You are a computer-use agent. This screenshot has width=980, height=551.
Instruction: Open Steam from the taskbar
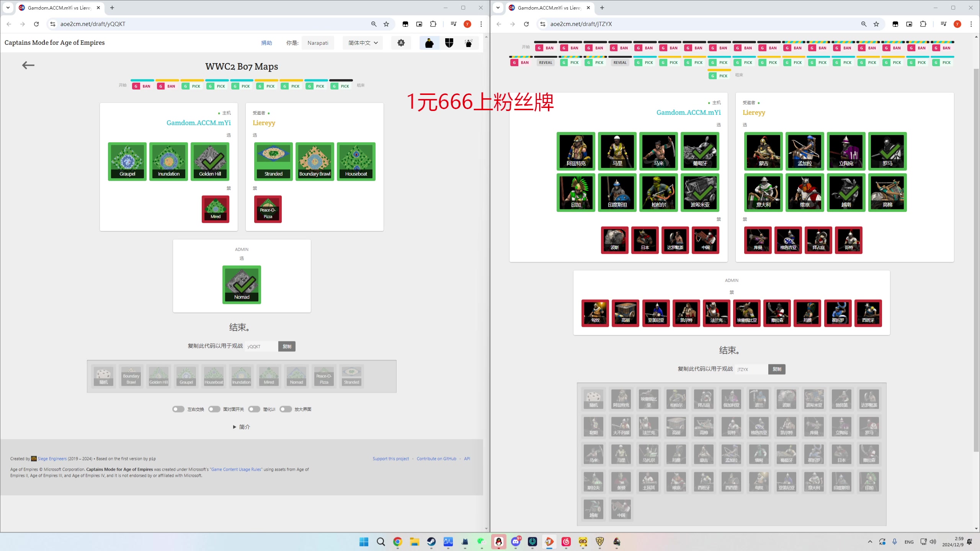[431, 541]
